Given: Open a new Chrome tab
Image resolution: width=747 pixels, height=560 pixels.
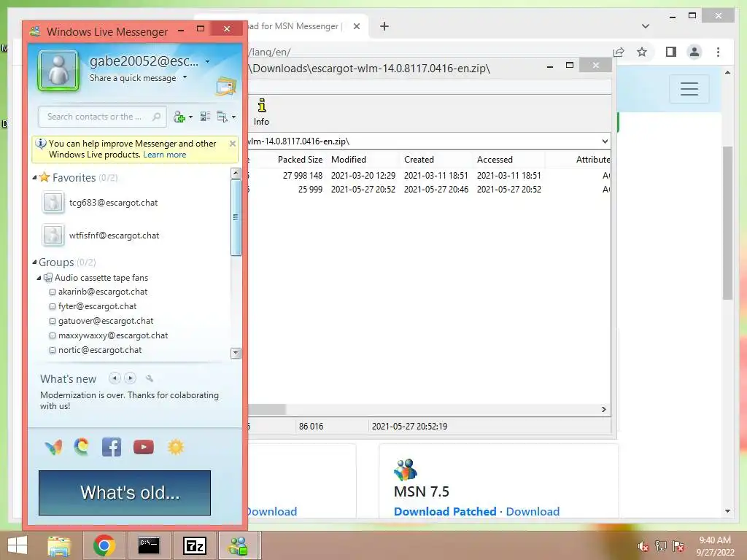Looking at the screenshot, I should tap(384, 26).
